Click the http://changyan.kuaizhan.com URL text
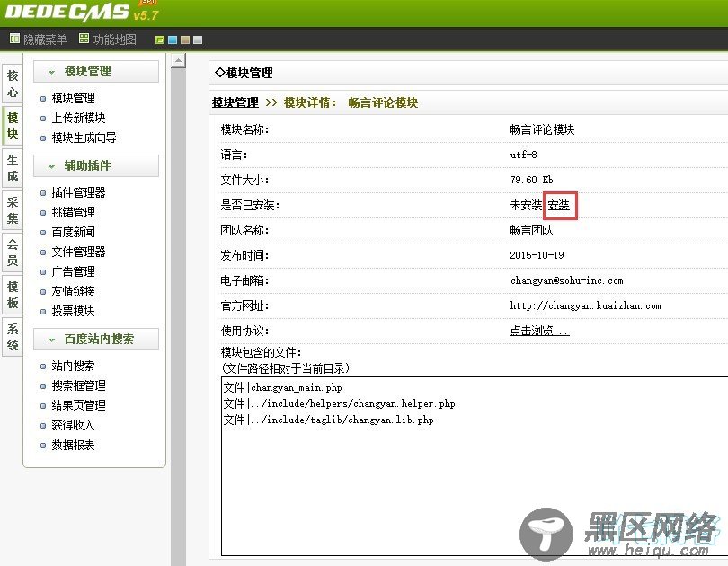 tap(585, 305)
